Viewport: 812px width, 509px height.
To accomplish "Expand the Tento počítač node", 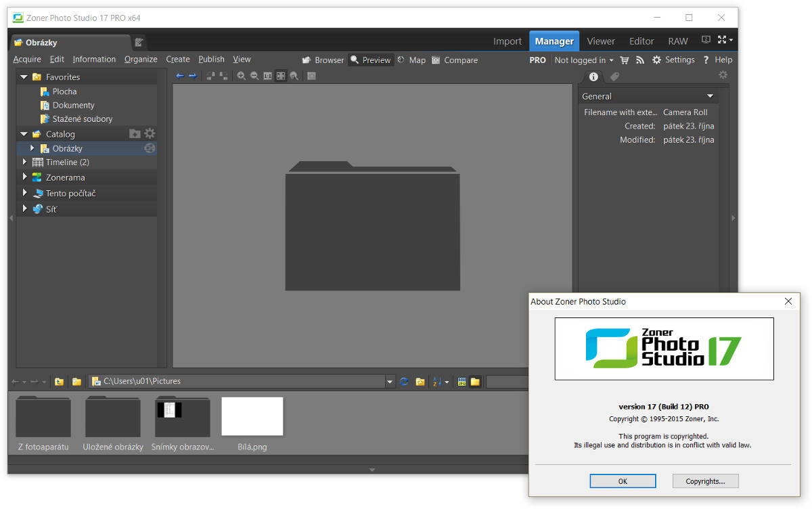I will pyautogui.click(x=25, y=193).
